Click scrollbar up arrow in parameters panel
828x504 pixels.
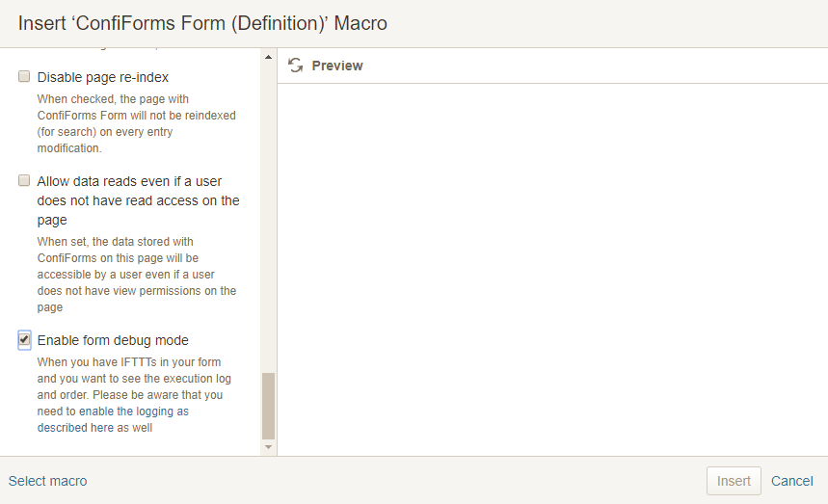[x=268, y=57]
